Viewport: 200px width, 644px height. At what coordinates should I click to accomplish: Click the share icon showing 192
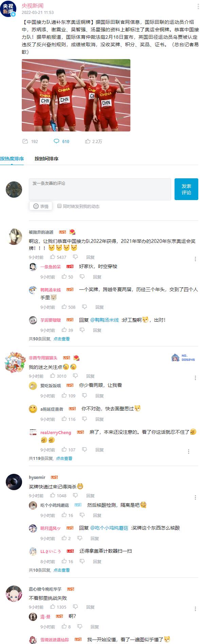[x=25, y=141]
